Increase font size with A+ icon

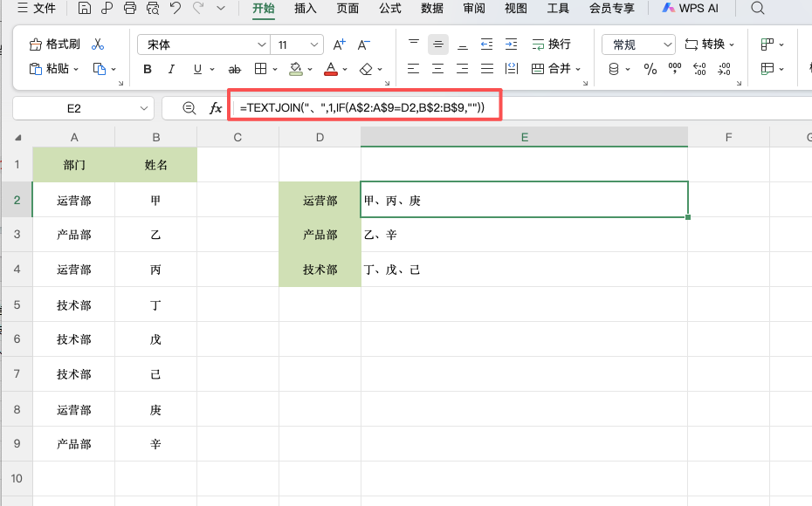339,45
